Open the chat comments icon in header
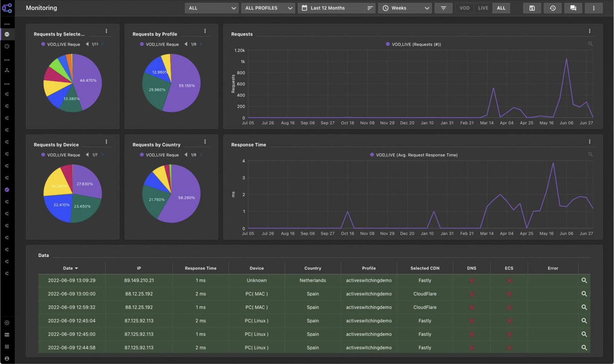The height and width of the screenshot is (364, 614). (x=573, y=8)
